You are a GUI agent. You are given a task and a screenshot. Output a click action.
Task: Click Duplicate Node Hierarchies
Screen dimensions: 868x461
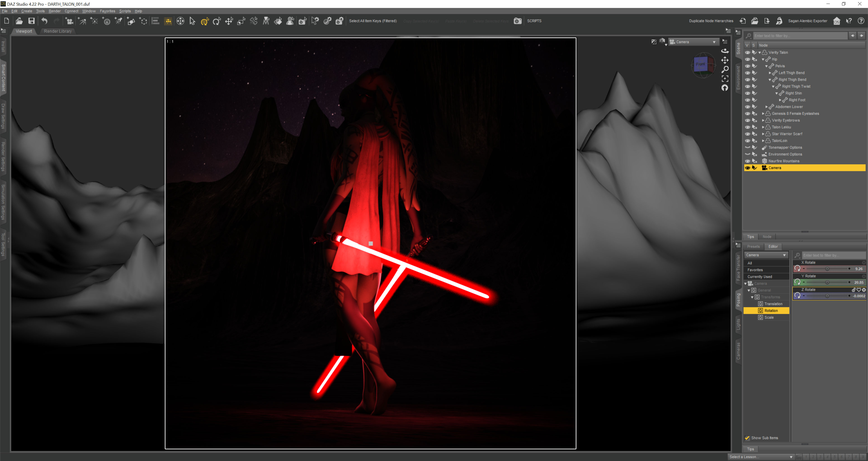[711, 21]
